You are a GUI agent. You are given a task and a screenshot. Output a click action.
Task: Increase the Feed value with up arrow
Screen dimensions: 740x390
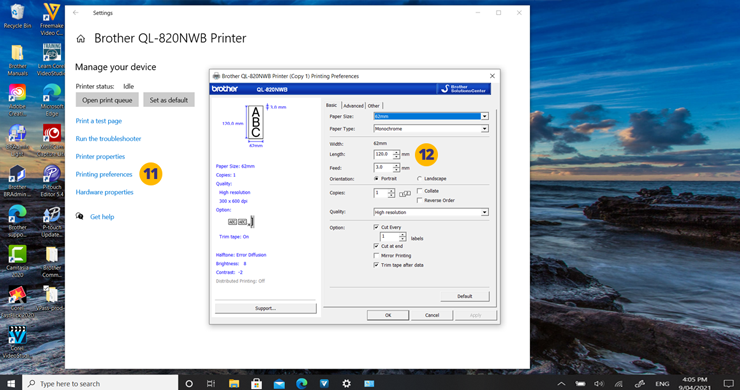pos(396,165)
